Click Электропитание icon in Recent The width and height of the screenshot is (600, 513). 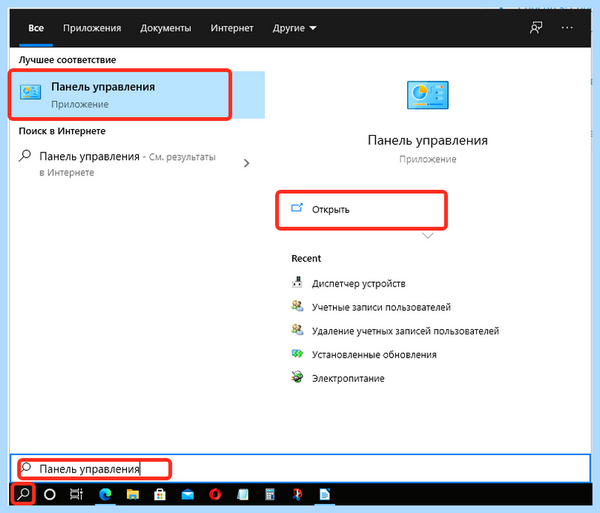pos(297,377)
